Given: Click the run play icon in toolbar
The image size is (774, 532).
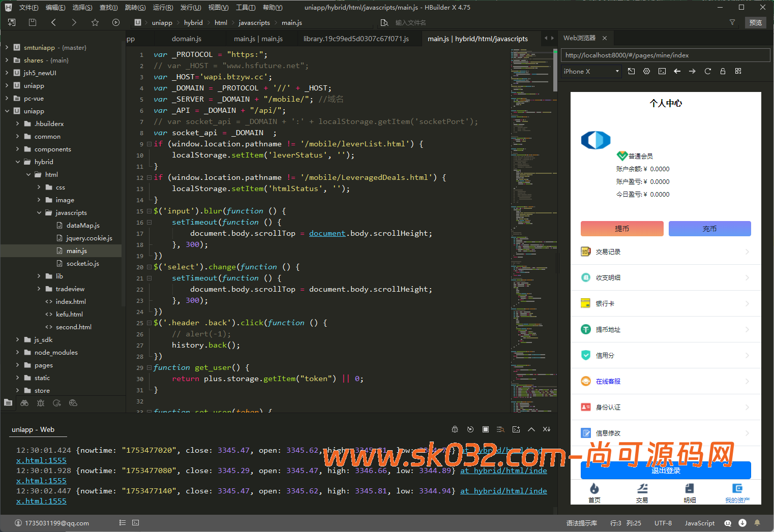Looking at the screenshot, I should click(x=116, y=22).
